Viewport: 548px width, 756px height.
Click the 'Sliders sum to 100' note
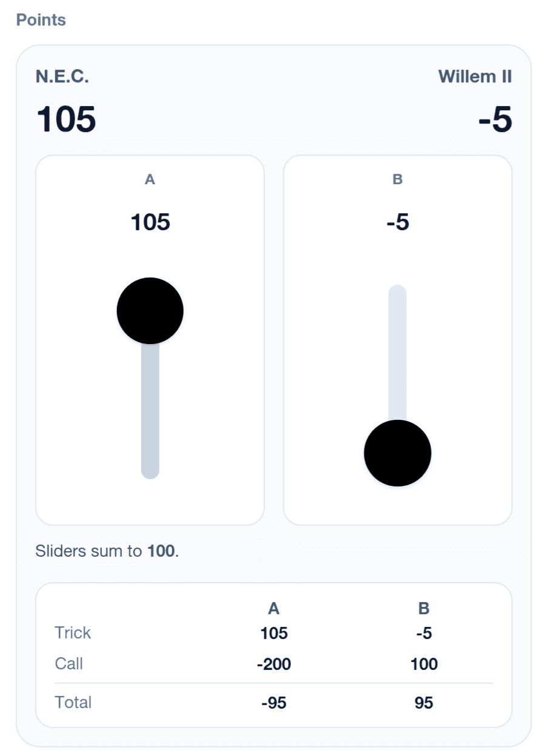pos(107,551)
